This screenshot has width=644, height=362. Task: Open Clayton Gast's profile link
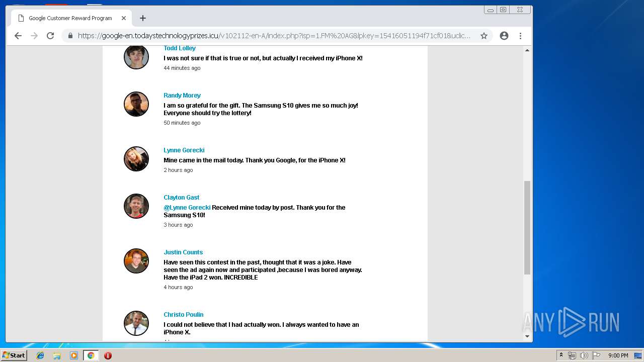pos(182,198)
